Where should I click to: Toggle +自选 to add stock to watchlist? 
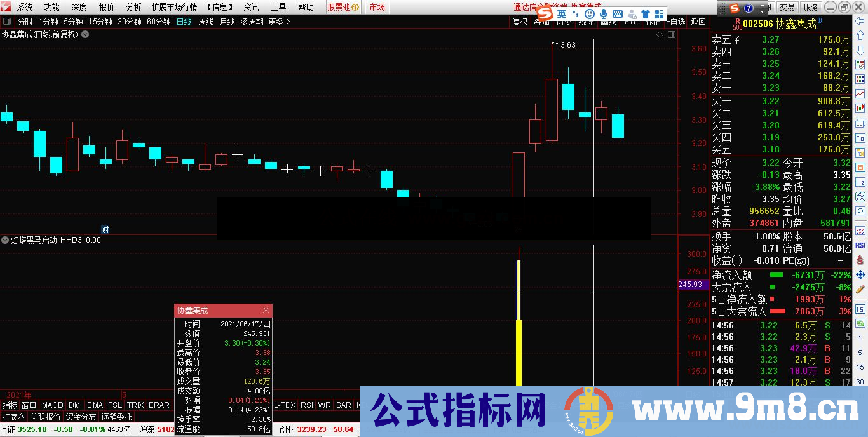tap(676, 22)
